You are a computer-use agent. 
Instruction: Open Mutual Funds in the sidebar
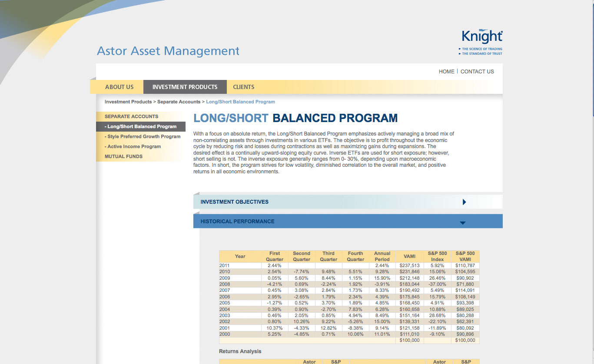click(123, 156)
